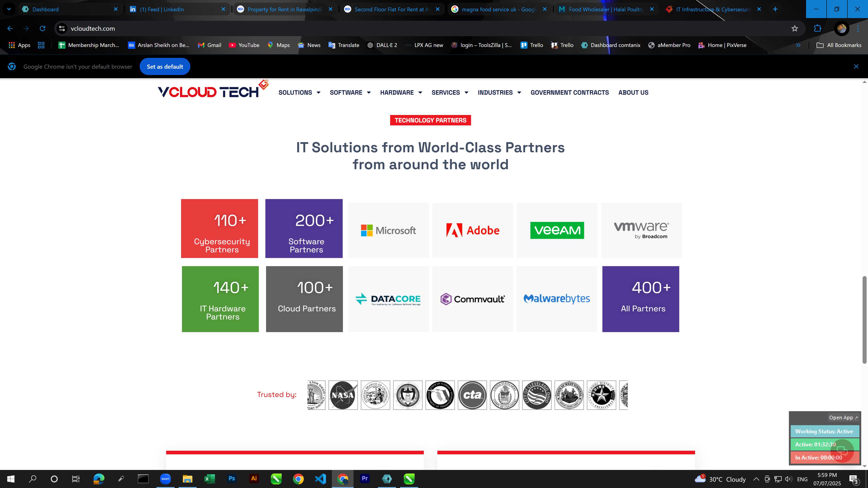Open the ABOUT US page
868x488 pixels.
pos(633,93)
